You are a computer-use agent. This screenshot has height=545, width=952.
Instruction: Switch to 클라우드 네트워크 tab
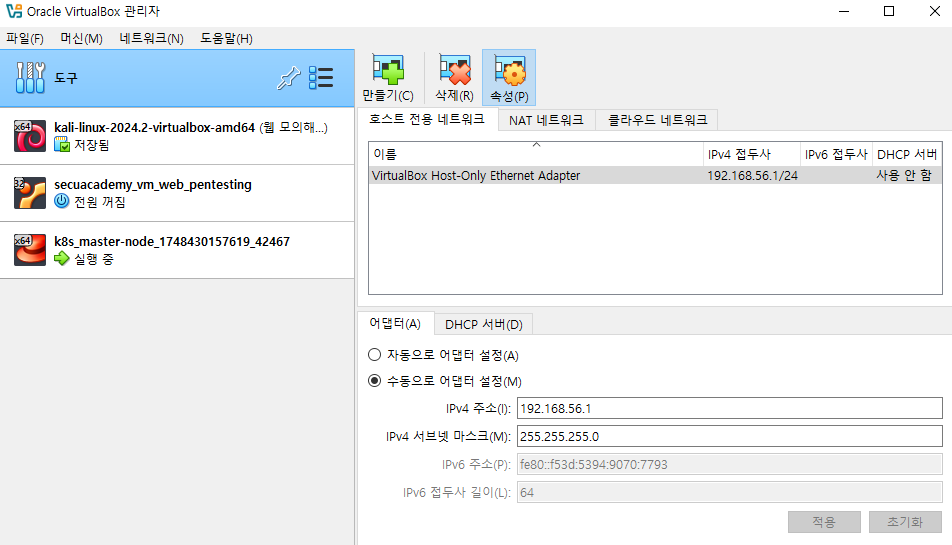click(658, 120)
